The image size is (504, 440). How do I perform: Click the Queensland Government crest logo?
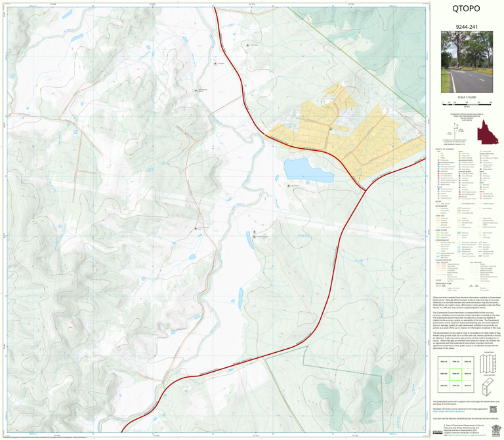coord(496,431)
